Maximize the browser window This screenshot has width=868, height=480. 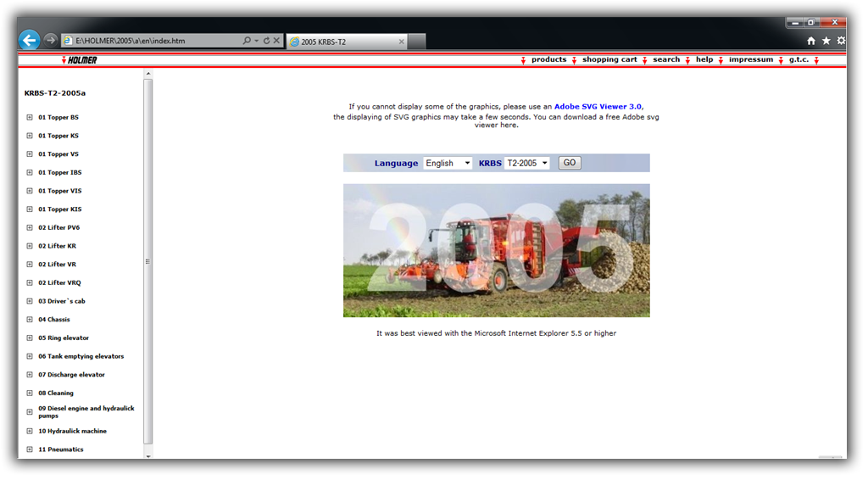(811, 23)
